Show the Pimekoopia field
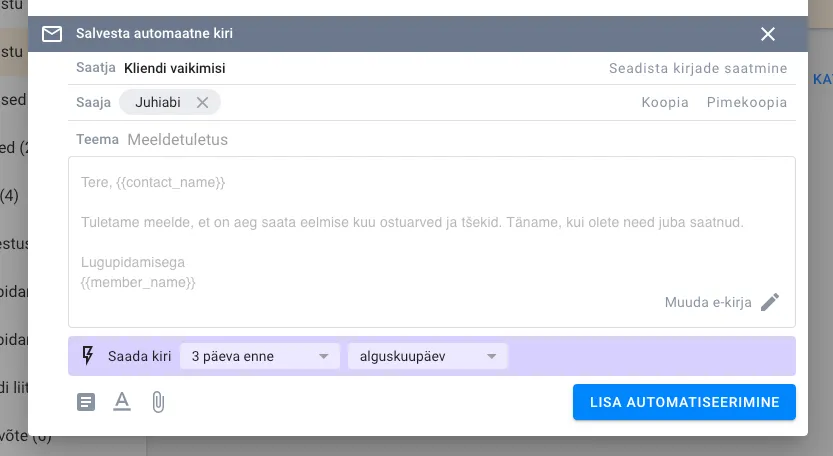The image size is (833, 456). [x=746, y=102]
